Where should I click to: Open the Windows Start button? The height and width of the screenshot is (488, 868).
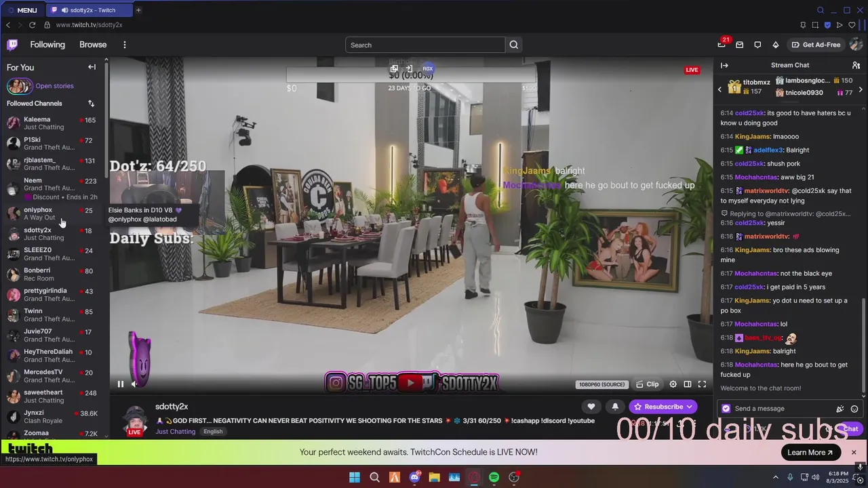355,477
